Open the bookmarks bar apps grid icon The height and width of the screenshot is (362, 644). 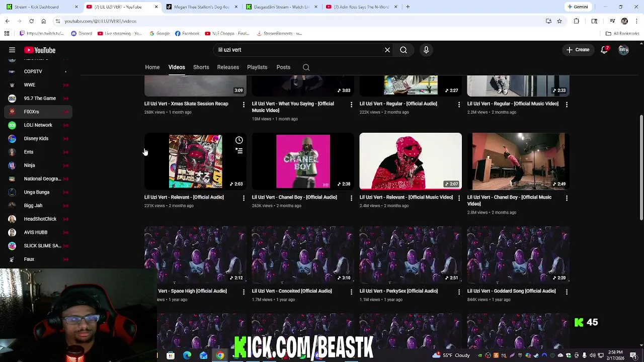point(7,34)
